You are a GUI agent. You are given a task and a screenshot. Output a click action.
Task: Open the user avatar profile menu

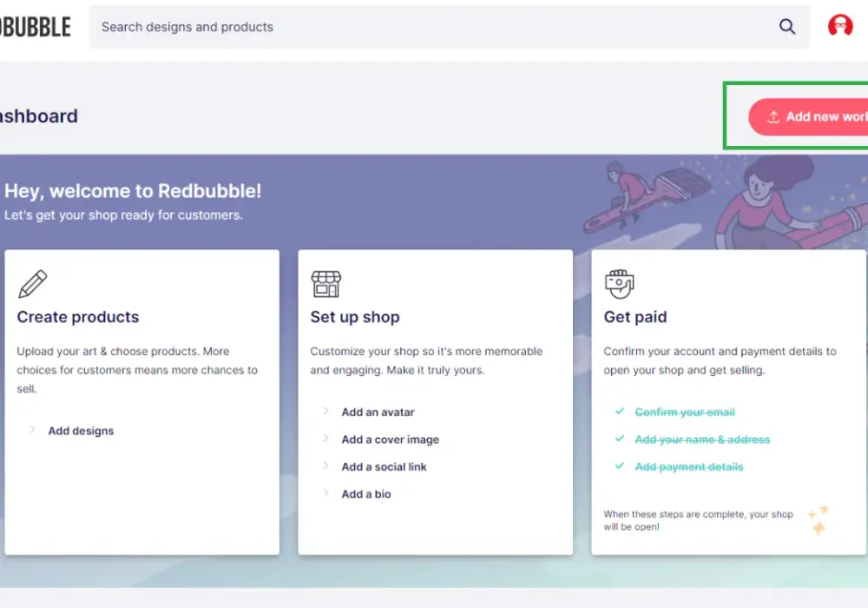click(x=839, y=25)
